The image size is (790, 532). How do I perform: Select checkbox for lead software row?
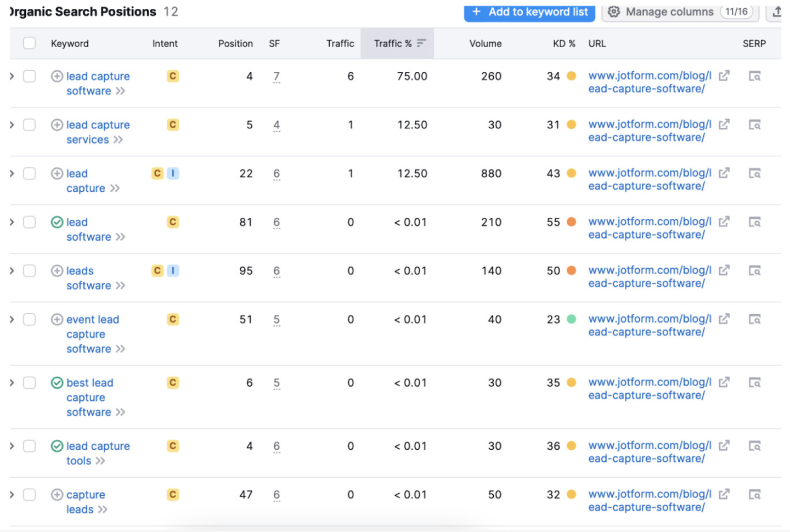tap(30, 222)
